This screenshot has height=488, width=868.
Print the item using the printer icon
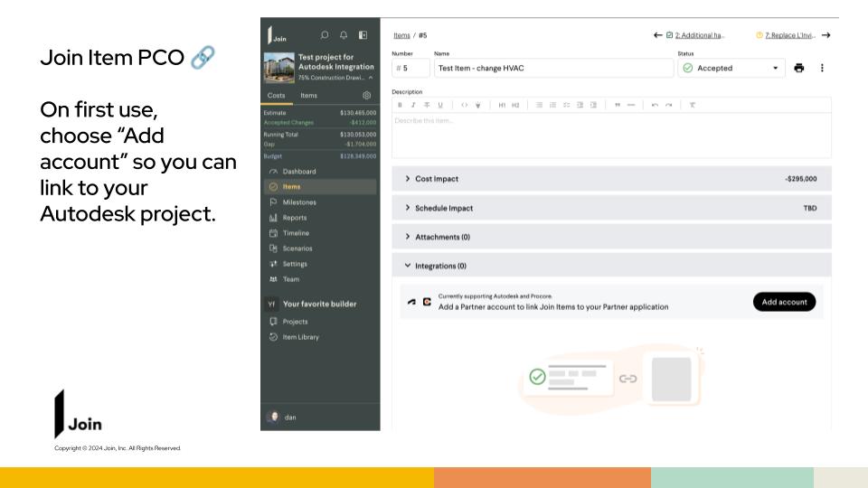798,68
